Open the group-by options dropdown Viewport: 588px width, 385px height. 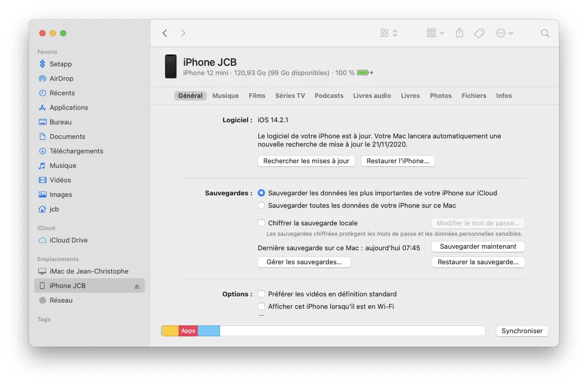[x=435, y=33]
